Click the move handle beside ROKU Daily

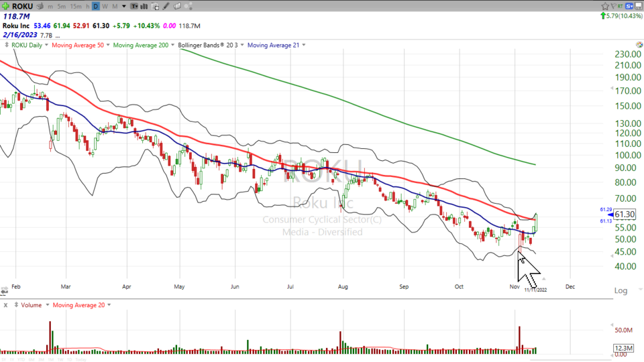coord(7,45)
